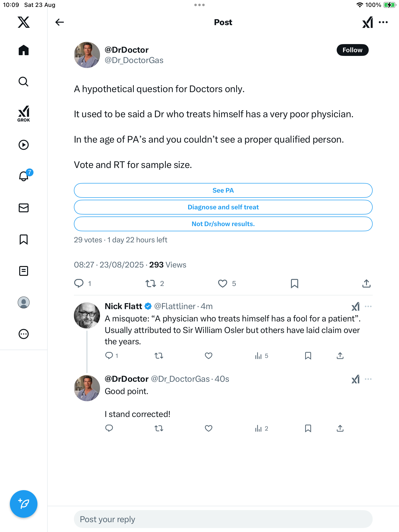
Task: Open the more menu on Nick Flatt's reply
Action: (x=368, y=306)
